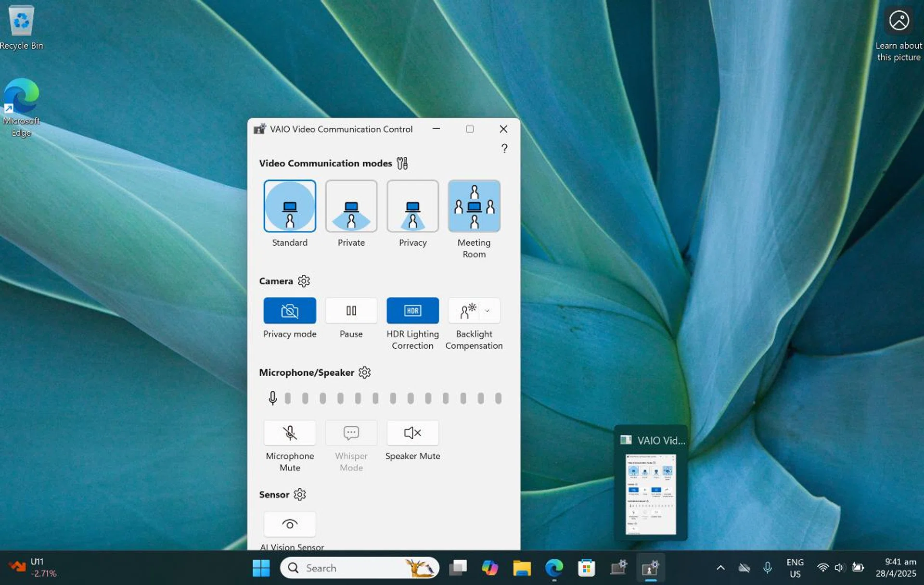Open Microphone/Speaker settings gear

(364, 372)
